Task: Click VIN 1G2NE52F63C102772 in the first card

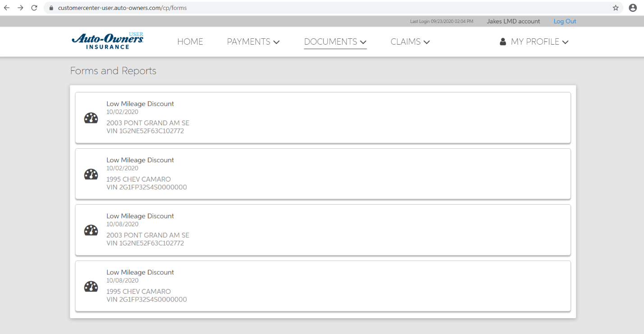Action: (x=145, y=131)
